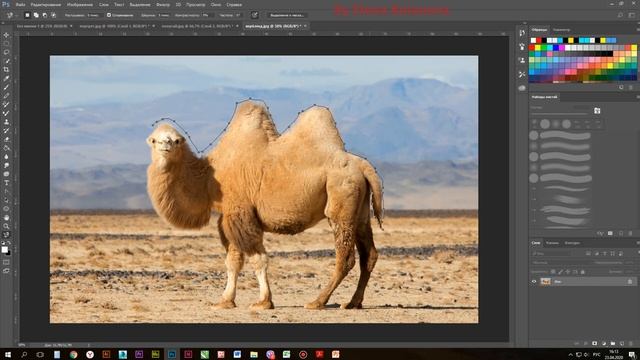Select the Move tool
640x360 pixels.
point(6,35)
